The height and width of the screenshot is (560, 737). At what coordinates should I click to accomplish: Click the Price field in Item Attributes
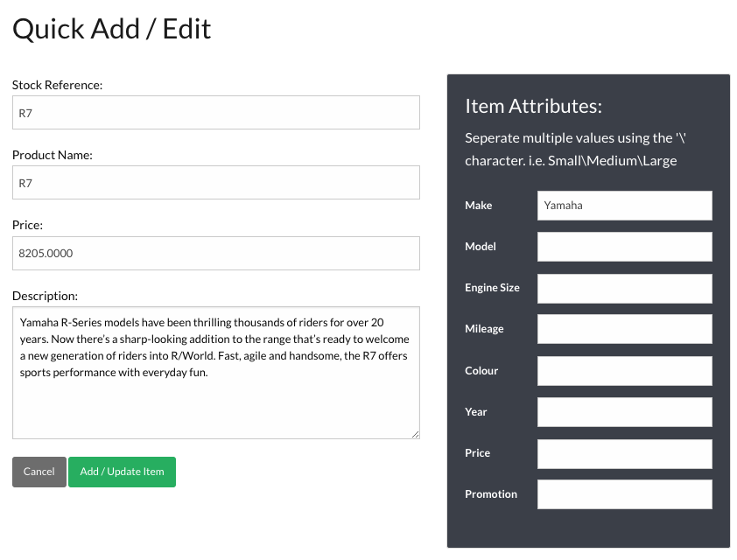pos(624,453)
